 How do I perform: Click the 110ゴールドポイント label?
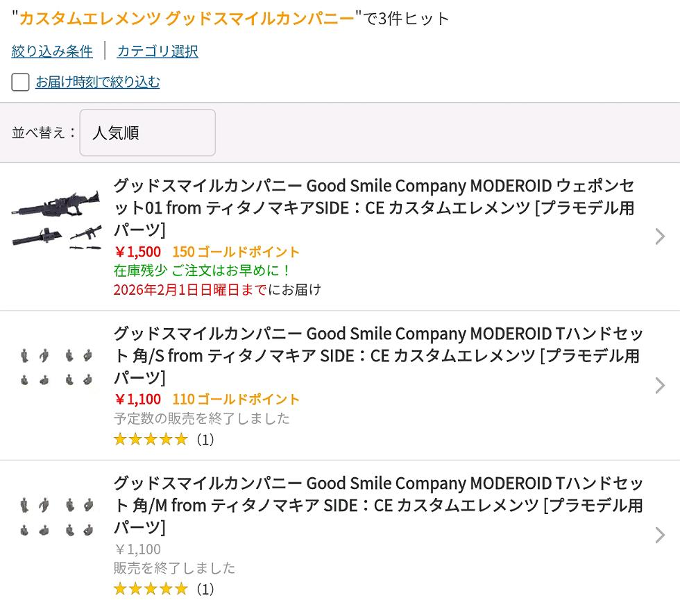tap(236, 400)
